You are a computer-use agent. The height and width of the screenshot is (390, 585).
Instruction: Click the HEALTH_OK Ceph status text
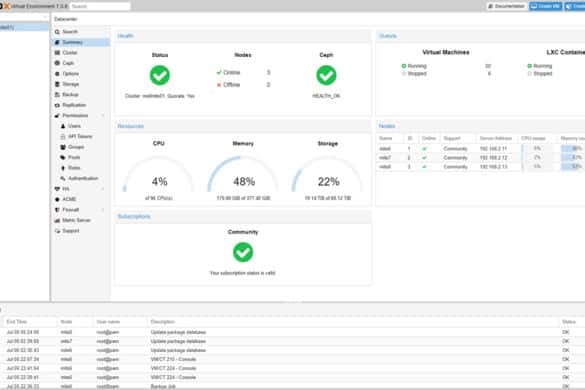coord(326,96)
